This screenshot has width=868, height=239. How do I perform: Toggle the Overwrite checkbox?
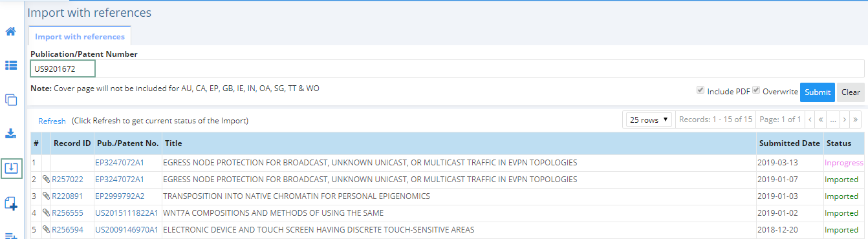point(755,90)
